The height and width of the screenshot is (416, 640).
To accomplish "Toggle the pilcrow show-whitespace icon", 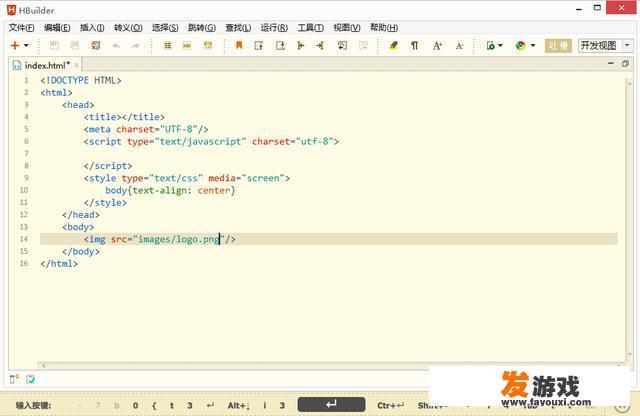I will tap(414, 45).
